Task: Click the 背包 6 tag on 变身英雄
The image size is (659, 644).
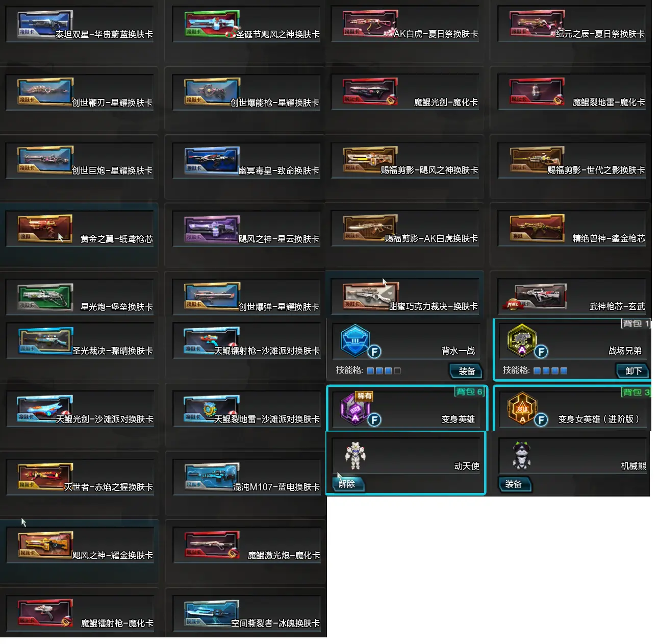Action: pyautogui.click(x=469, y=392)
